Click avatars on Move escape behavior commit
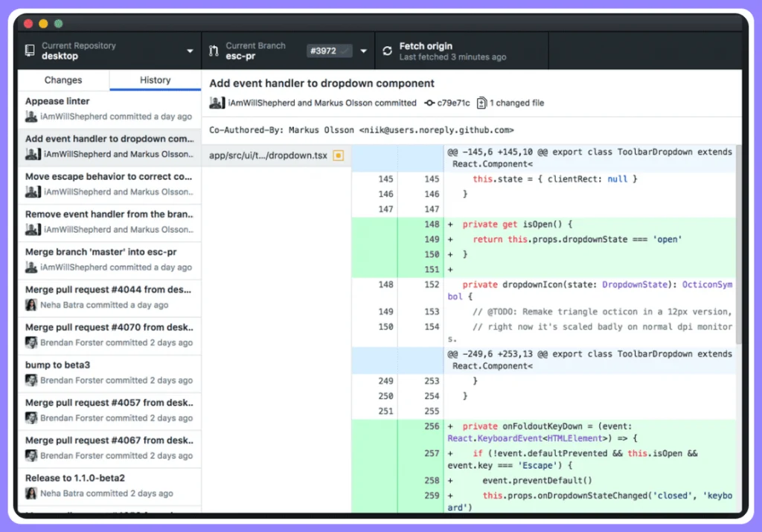The width and height of the screenshot is (762, 532). pyautogui.click(x=33, y=192)
